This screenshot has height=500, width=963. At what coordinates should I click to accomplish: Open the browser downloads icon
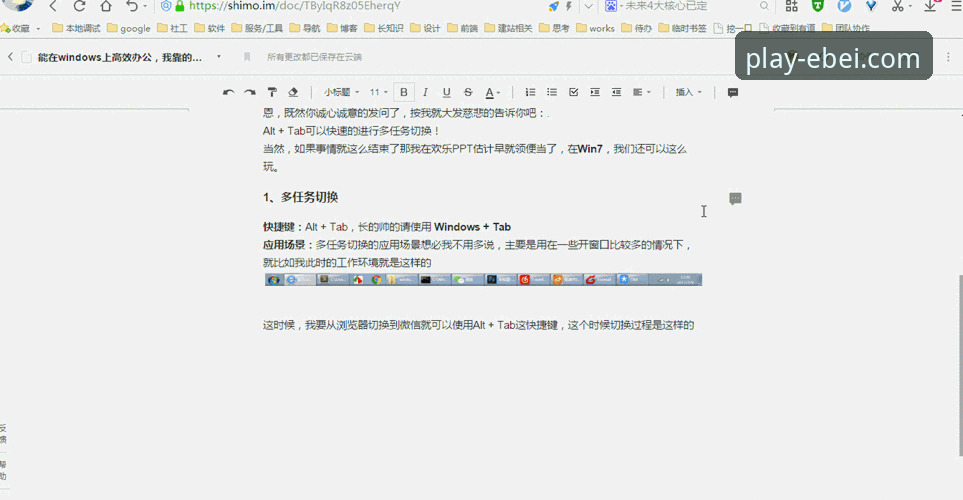tap(930, 6)
